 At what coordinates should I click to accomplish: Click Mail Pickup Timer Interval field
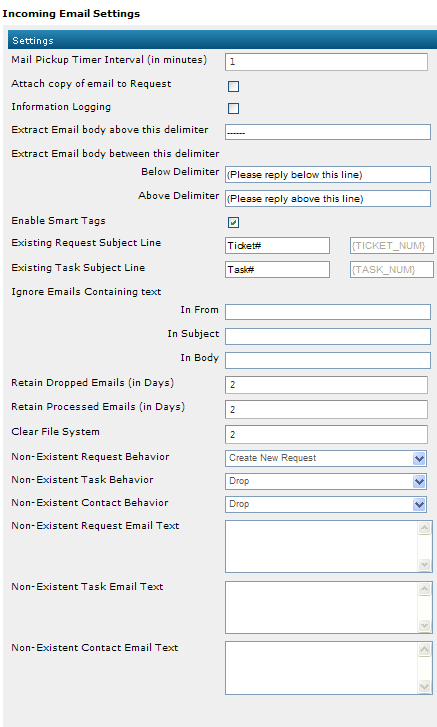tap(326, 62)
